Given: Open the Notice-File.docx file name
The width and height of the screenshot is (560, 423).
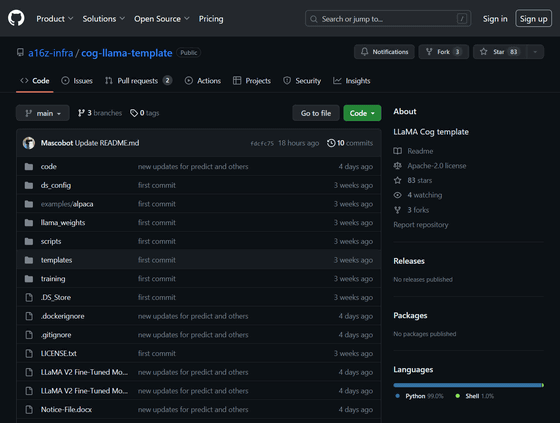Looking at the screenshot, I should tap(66, 409).
